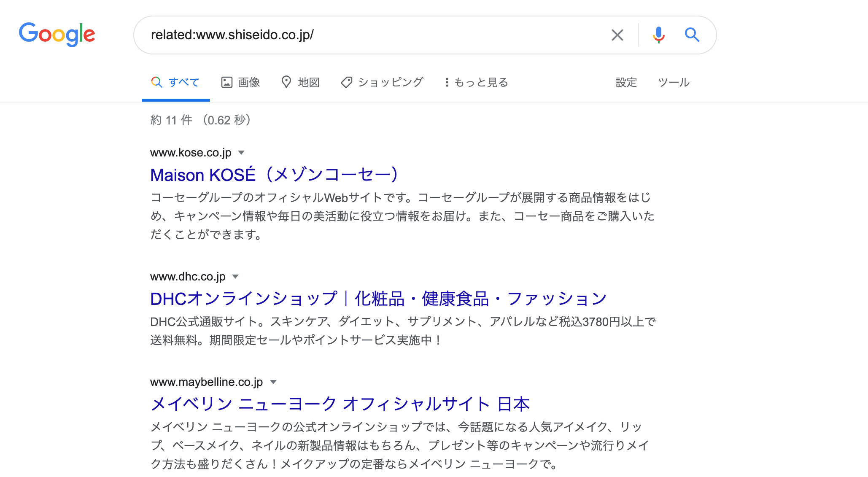Click the www.kose.co.jp URL text
This screenshot has width=868, height=477.
tap(191, 153)
